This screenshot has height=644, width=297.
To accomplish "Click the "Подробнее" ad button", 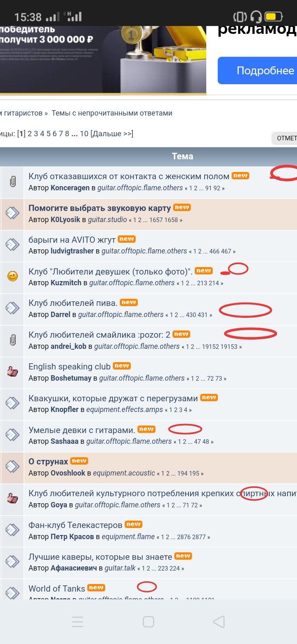I will click(257, 71).
